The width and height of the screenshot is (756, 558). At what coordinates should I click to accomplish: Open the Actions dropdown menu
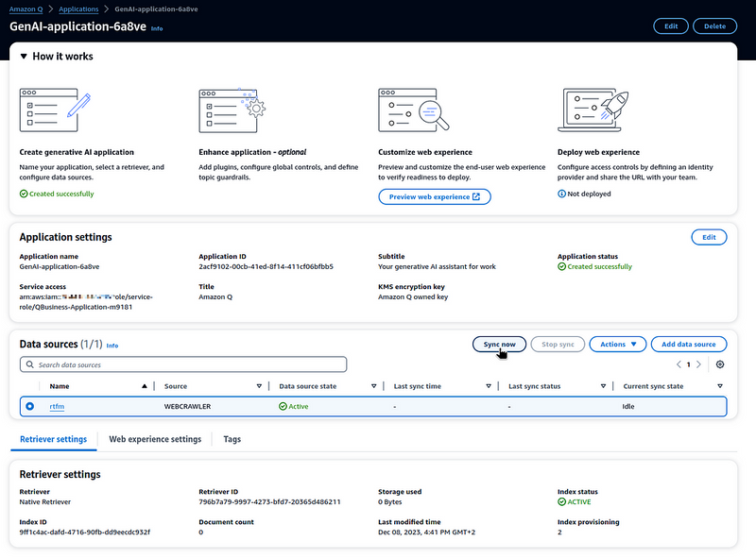pos(618,344)
